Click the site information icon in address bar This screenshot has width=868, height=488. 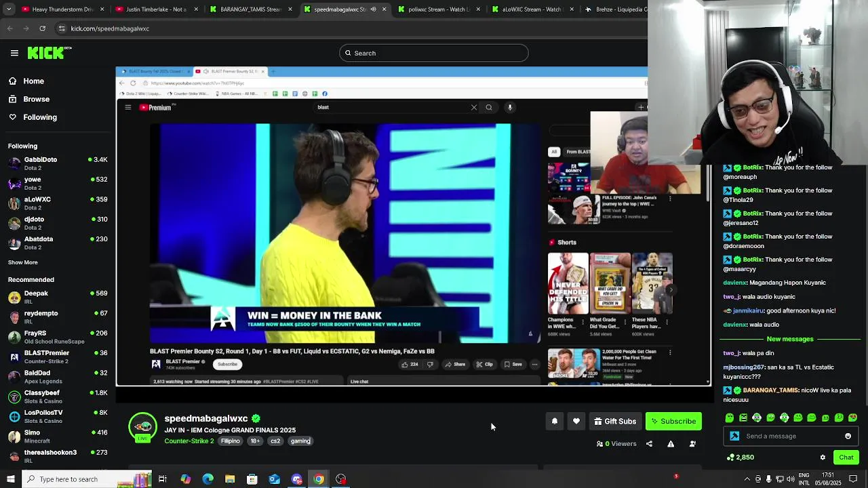(x=62, y=28)
